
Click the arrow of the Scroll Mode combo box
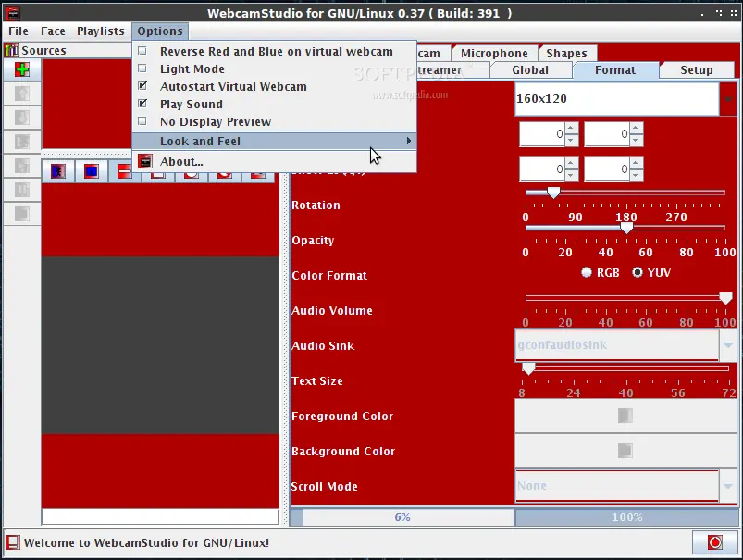[728, 486]
